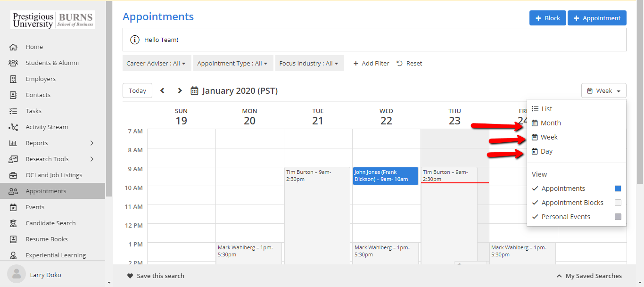Open the Career Adviser filter dropdown
The width and height of the screenshot is (644, 287).
[x=156, y=63]
